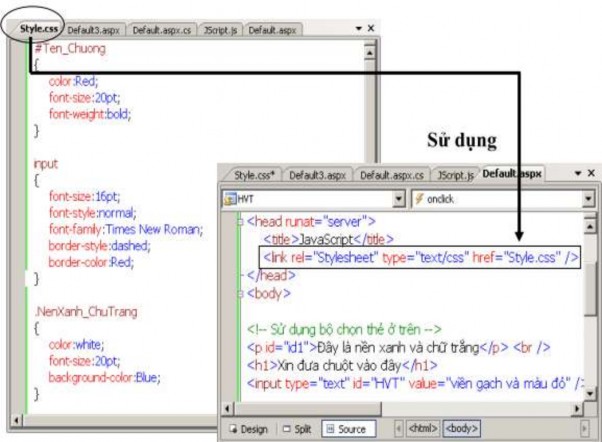Click the color:Red; line under #Ten_Chuong
Viewport: 602px width, 442px height.
click(73, 81)
